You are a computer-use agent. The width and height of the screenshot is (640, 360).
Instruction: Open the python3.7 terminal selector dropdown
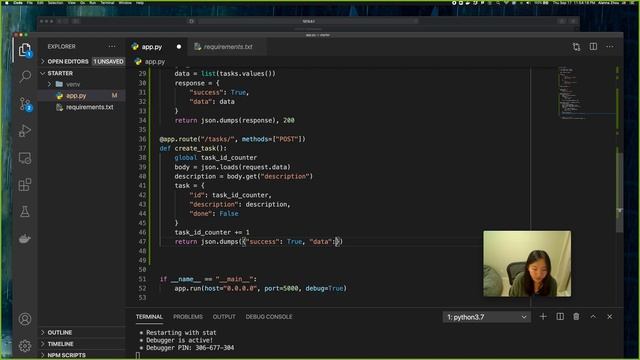click(487, 317)
